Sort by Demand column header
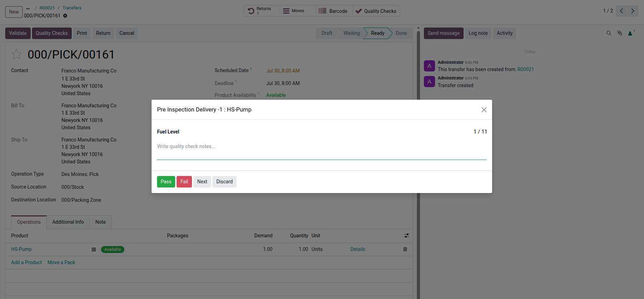 tap(263, 236)
